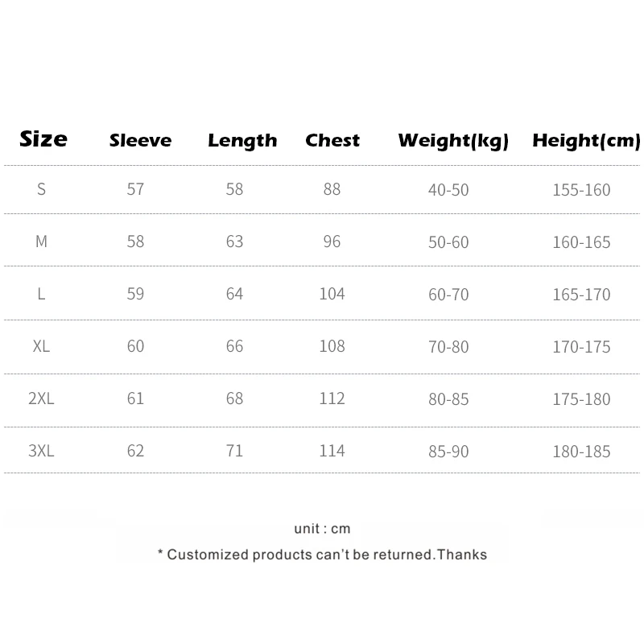Select the L size row label
644x644 pixels.
42,294
